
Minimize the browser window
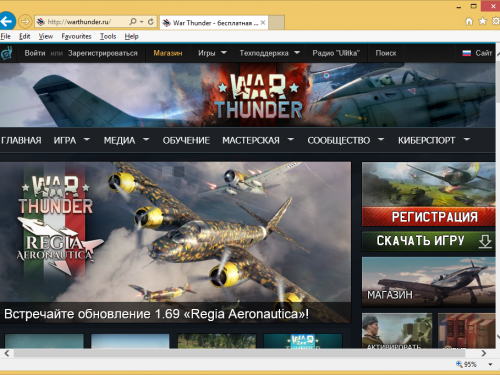459,7
